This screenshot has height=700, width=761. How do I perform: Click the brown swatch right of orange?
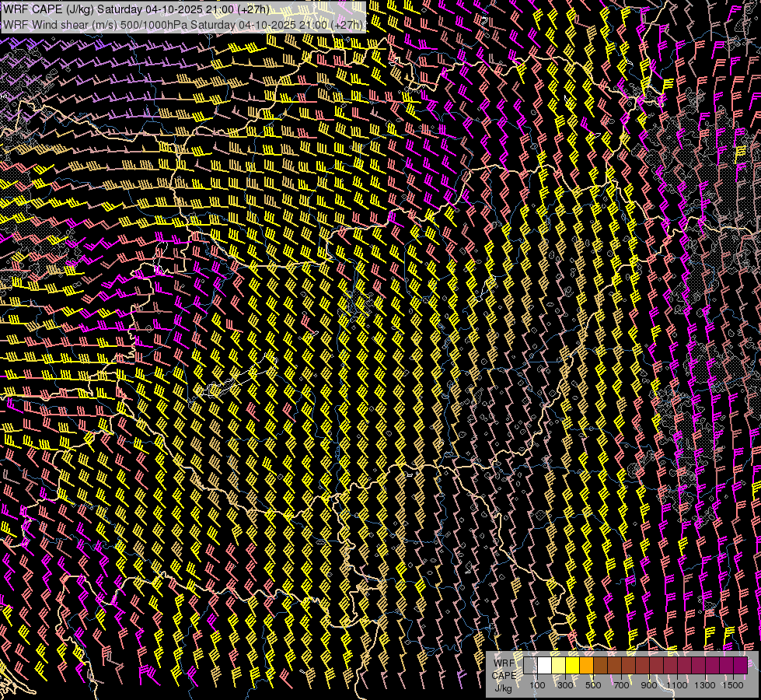(600, 666)
